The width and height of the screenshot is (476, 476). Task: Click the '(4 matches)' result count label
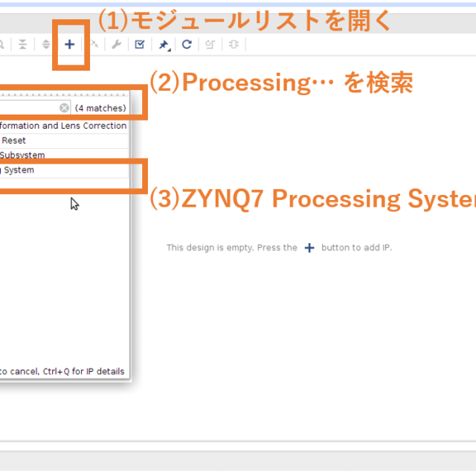click(x=100, y=109)
